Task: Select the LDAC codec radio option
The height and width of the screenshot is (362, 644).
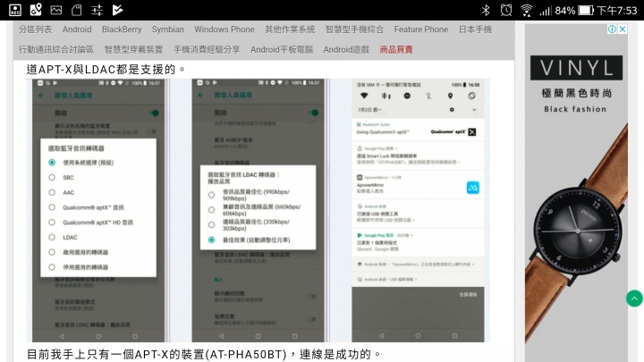Action: point(51,237)
